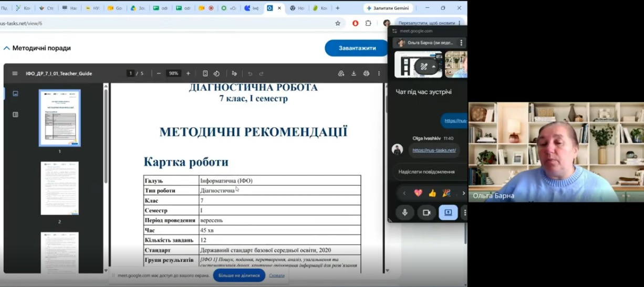
Task: Open PDF viewer more options menu
Action: pyautogui.click(x=379, y=73)
